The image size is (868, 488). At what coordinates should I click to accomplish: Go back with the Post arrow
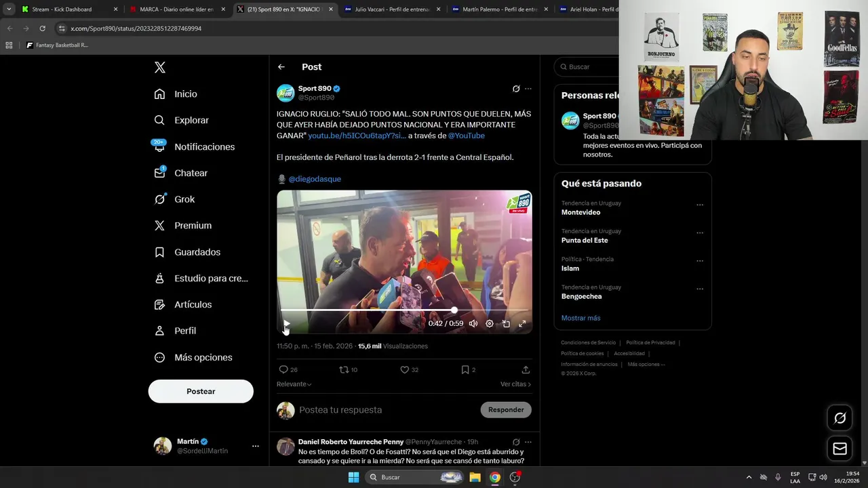281,67
